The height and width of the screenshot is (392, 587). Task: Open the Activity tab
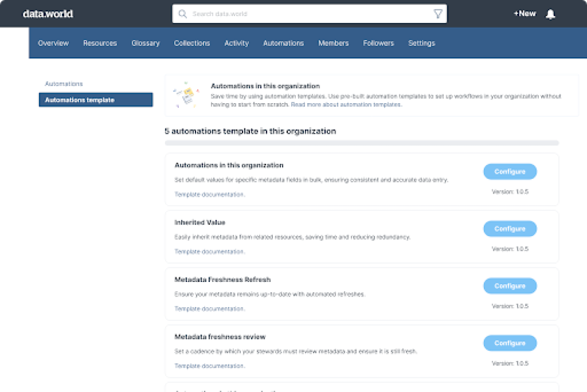point(236,43)
